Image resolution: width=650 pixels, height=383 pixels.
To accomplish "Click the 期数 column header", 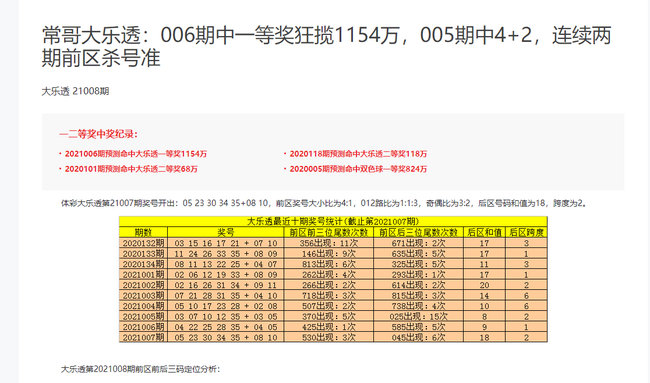I will point(143,232).
